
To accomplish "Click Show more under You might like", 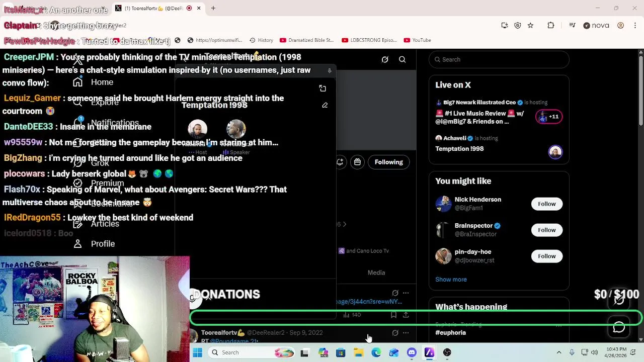I will coord(451,280).
